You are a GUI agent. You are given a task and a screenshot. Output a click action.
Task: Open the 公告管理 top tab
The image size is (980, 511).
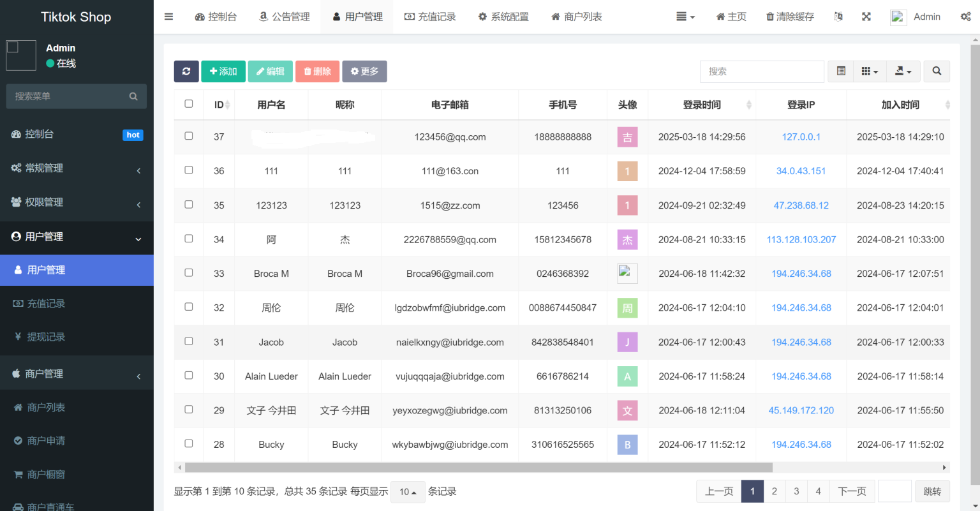pos(285,17)
